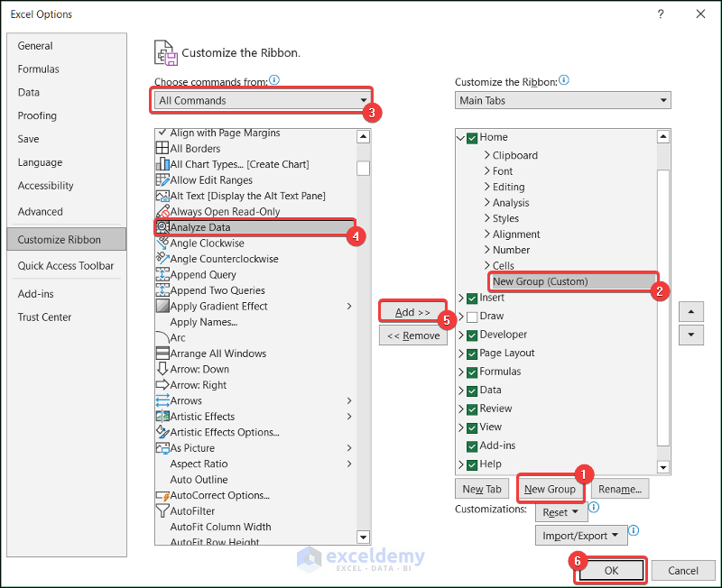Click the Rename... button
The width and height of the screenshot is (722, 588).
(x=620, y=489)
